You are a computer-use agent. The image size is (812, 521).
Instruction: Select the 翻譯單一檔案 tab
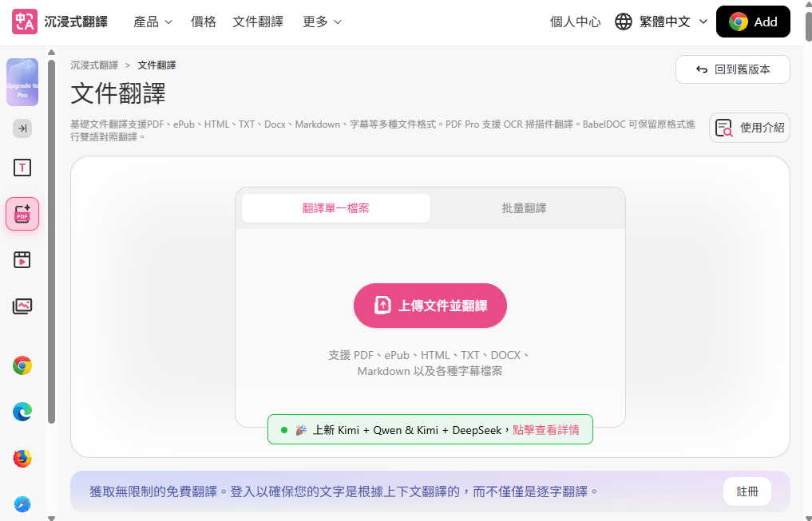point(335,207)
